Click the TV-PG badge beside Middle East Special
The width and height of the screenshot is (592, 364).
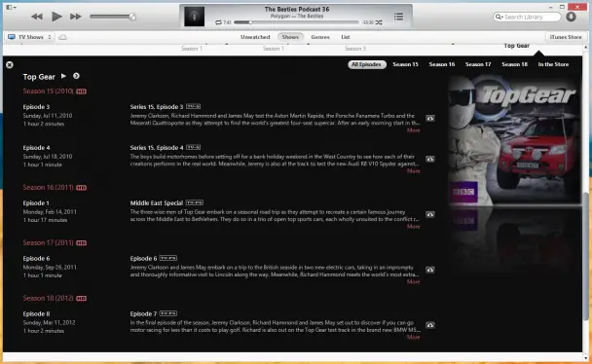pyautogui.click(x=195, y=203)
